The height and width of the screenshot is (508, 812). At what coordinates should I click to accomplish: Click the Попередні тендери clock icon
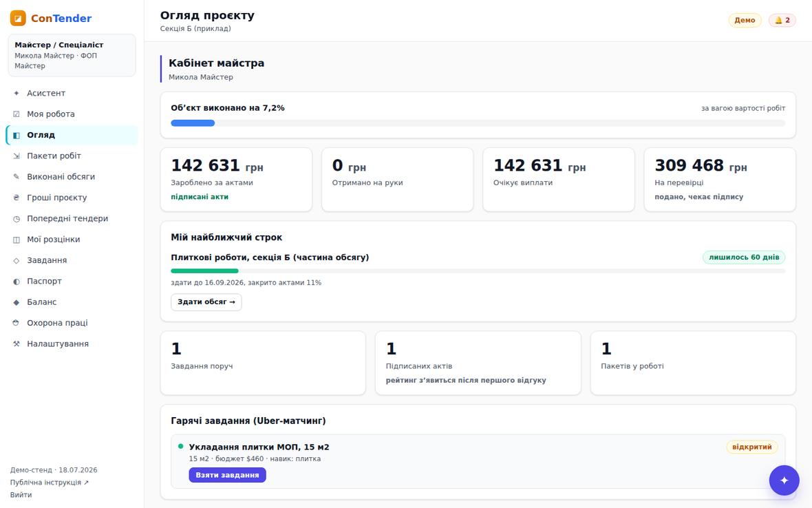pyautogui.click(x=17, y=218)
